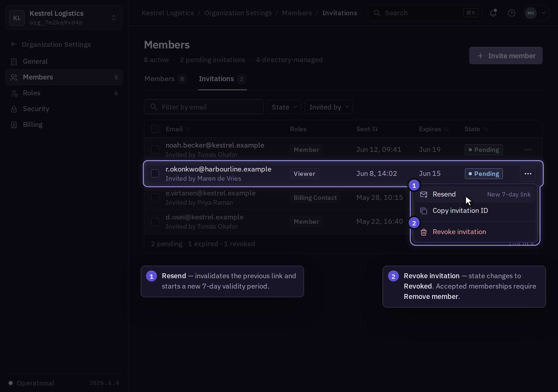This screenshot has width=558, height=392.
Task: Click the ellipsis button on r.okonkwo row
Action: [528, 173]
